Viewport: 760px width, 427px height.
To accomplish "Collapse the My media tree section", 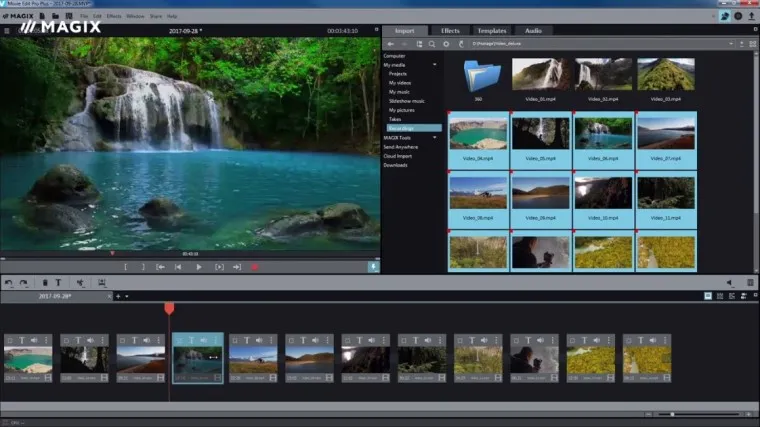I will pyautogui.click(x=435, y=64).
